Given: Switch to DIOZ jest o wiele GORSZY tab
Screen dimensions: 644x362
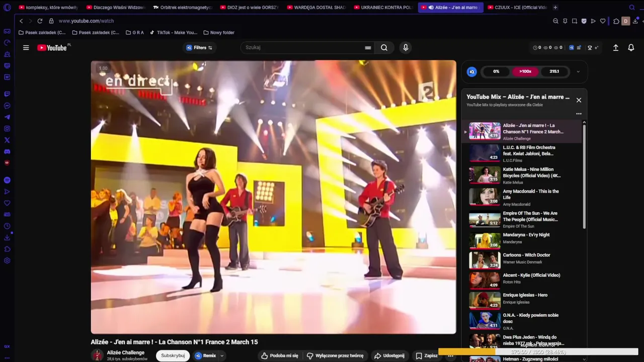Looking at the screenshot, I should click(x=249, y=8).
